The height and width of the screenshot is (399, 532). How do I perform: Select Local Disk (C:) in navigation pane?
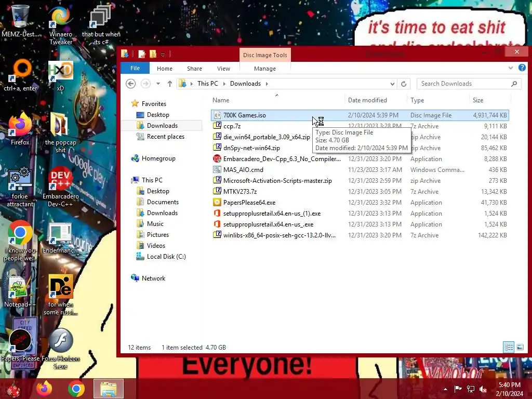(x=166, y=257)
